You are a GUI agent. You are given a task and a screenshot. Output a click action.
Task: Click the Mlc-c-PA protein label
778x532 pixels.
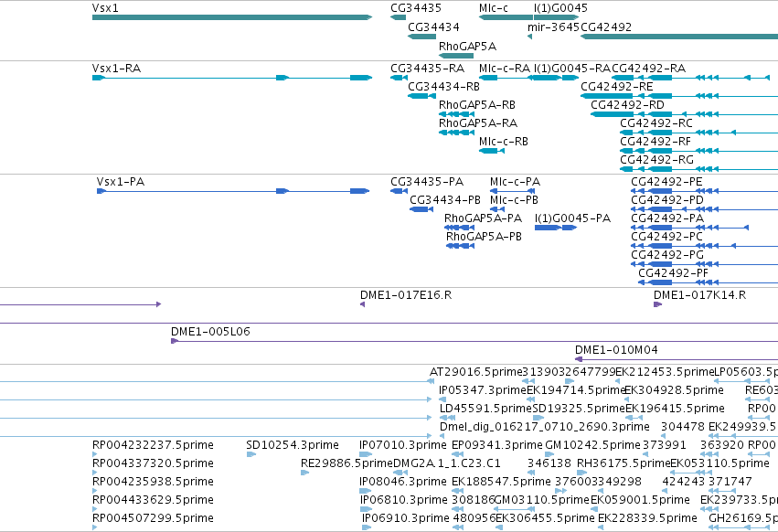(x=515, y=182)
